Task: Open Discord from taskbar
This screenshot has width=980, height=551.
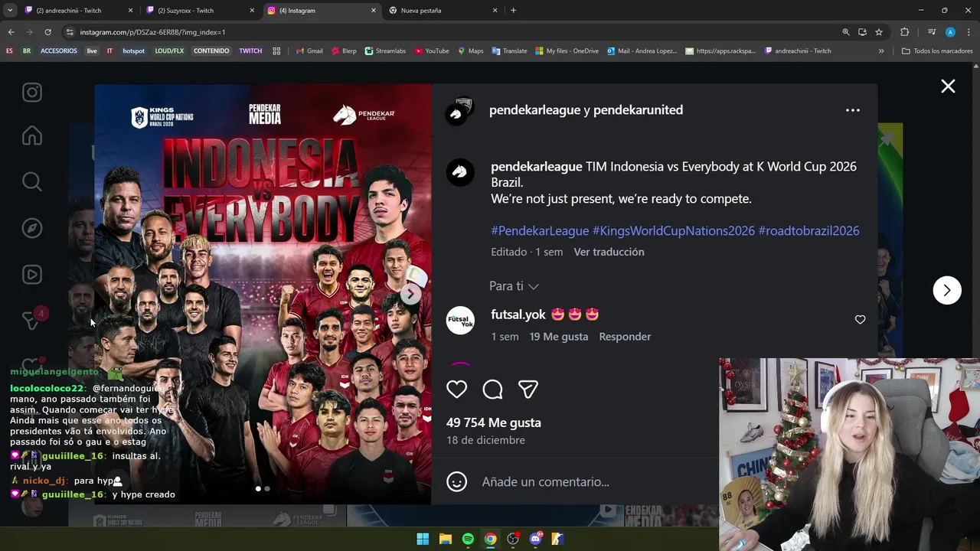Action: point(535,539)
